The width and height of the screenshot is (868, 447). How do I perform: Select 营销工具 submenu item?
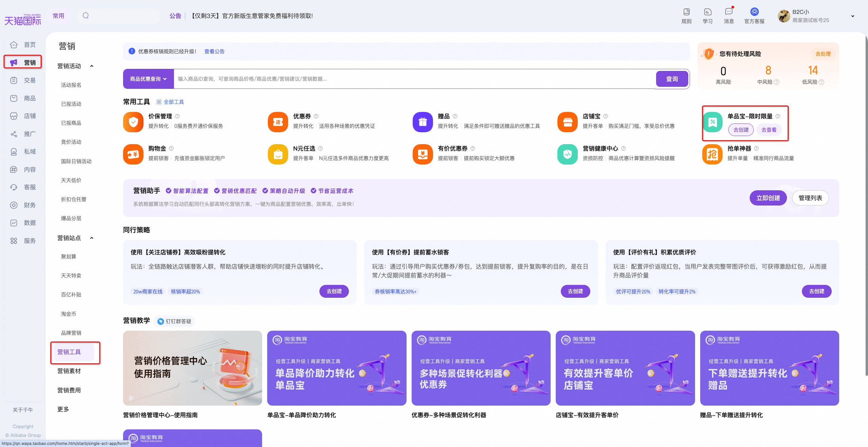[x=69, y=352]
